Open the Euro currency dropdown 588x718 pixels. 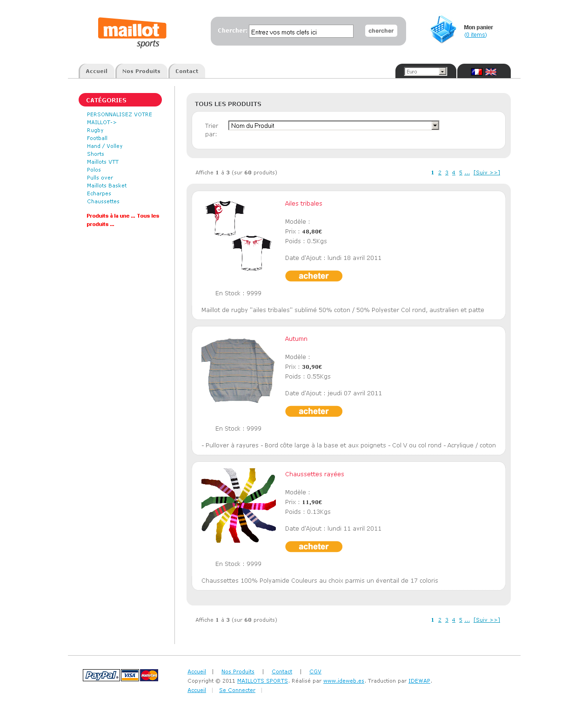click(x=426, y=72)
